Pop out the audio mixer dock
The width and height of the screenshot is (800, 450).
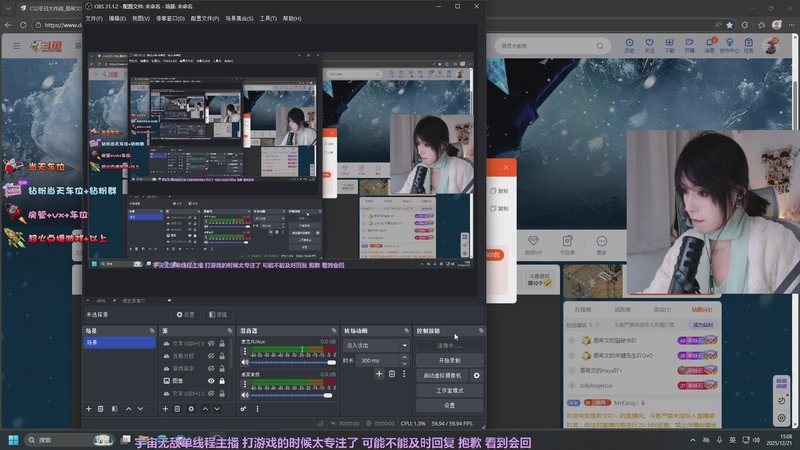[x=334, y=331]
